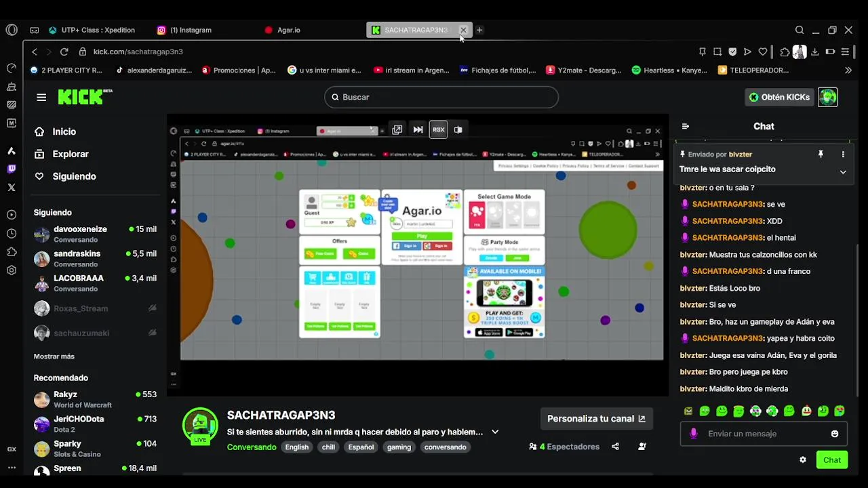The image size is (868, 488).
Task: Open Conversando category link
Action: click(x=252, y=447)
